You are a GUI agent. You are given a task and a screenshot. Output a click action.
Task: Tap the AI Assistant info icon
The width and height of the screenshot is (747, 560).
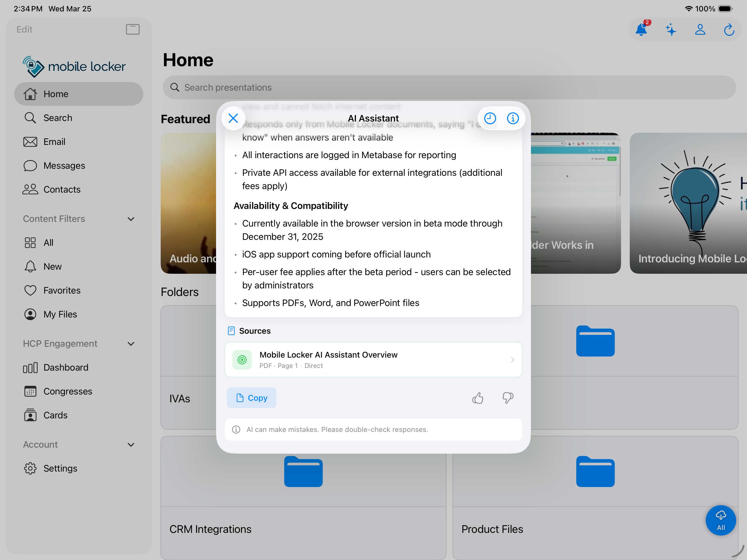pos(513,119)
